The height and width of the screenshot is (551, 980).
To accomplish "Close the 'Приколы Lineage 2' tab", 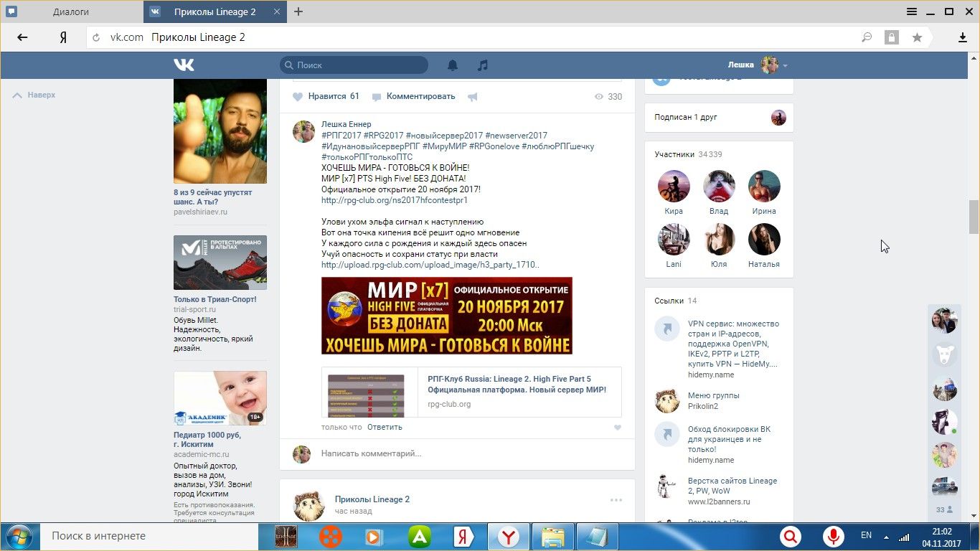I will pyautogui.click(x=275, y=11).
